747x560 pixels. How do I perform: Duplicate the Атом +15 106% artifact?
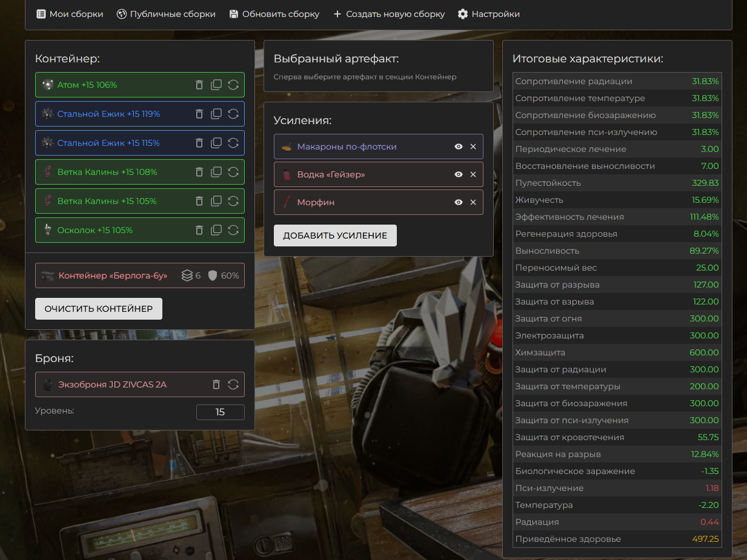(x=216, y=85)
